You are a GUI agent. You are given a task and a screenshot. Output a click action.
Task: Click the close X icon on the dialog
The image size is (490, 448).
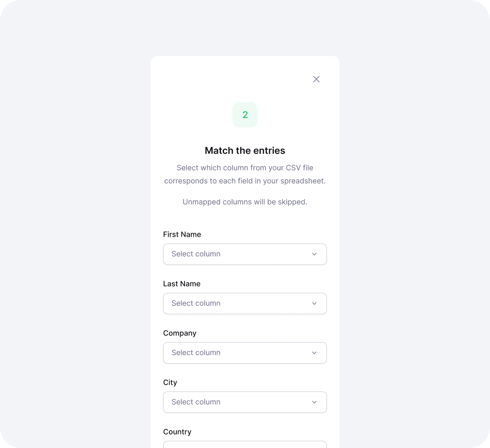tap(316, 79)
